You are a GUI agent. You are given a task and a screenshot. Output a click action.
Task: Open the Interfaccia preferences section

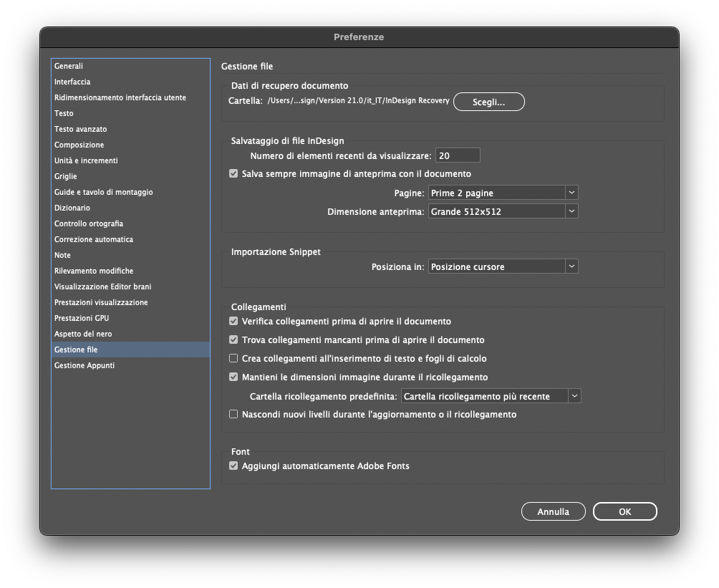(x=72, y=82)
